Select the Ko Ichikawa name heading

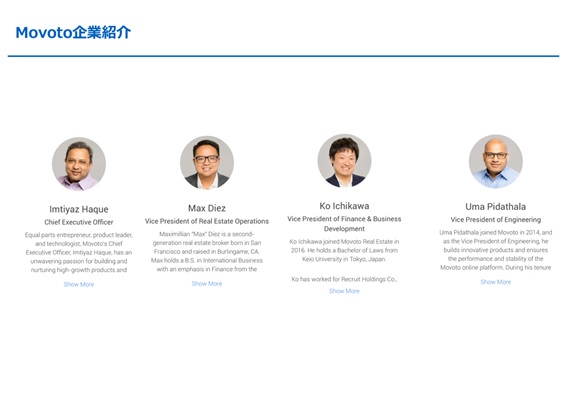pos(344,206)
